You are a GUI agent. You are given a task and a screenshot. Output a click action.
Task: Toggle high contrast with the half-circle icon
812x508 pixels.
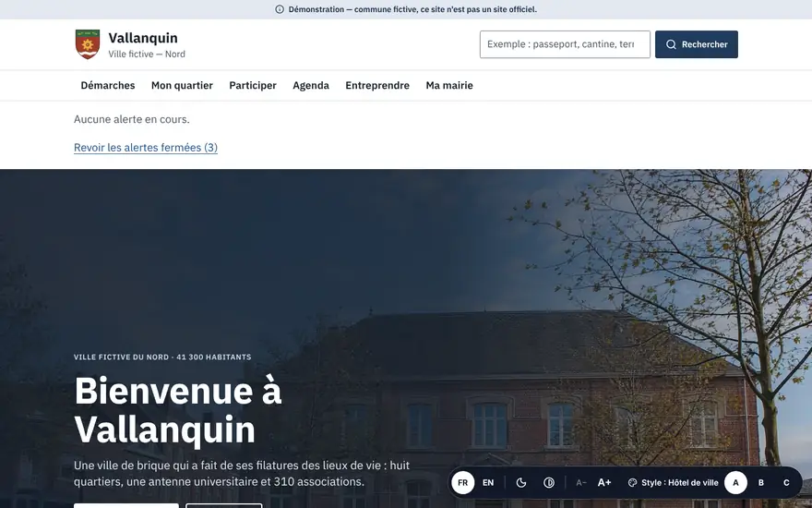click(549, 482)
